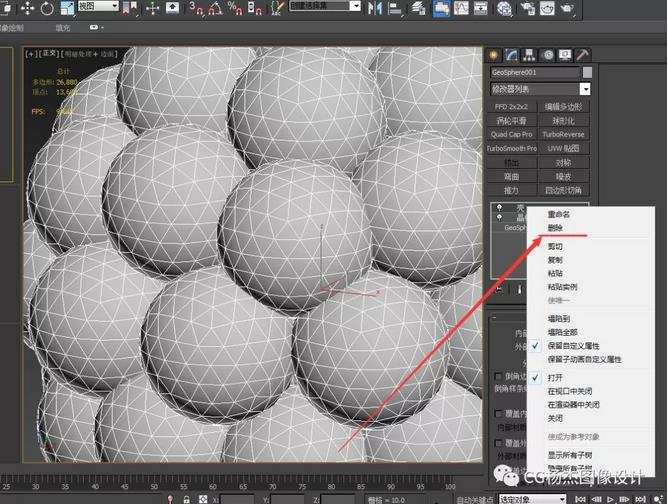The width and height of the screenshot is (668, 504).
Task: Open the Schematic View icon
Action: (481, 8)
